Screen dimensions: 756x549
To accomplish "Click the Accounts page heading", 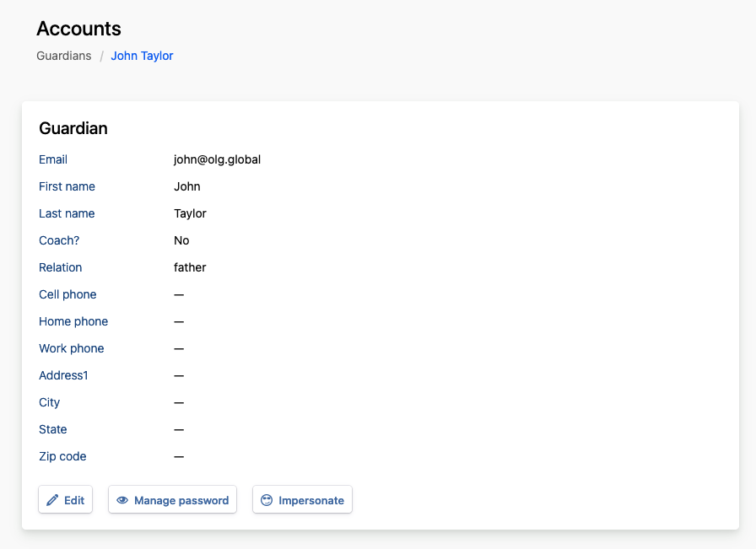I will click(x=78, y=29).
